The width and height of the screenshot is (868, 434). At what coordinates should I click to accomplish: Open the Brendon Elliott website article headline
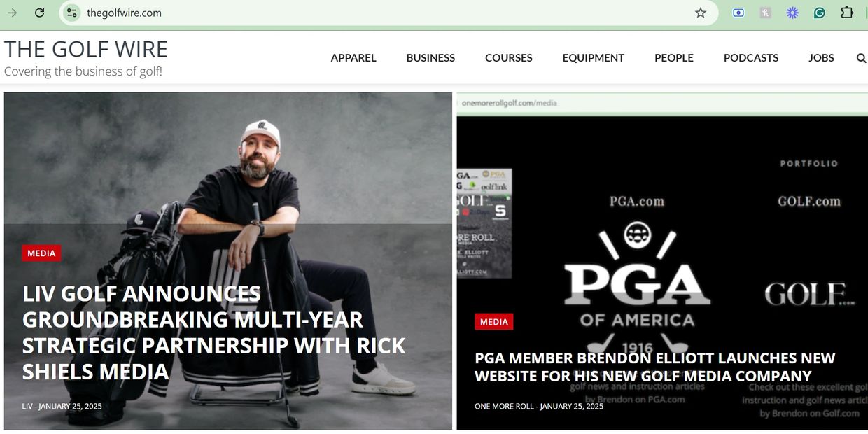coord(655,367)
